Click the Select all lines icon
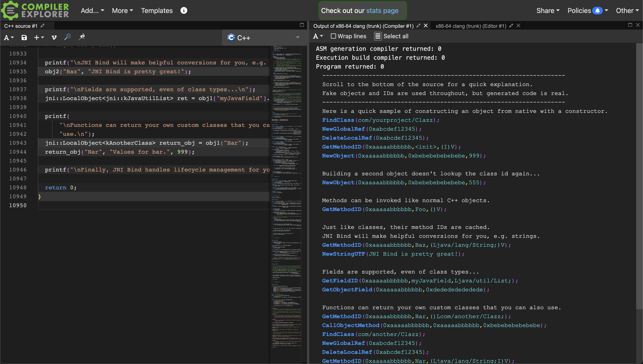Viewport: 643px width, 364px height. pos(378,36)
